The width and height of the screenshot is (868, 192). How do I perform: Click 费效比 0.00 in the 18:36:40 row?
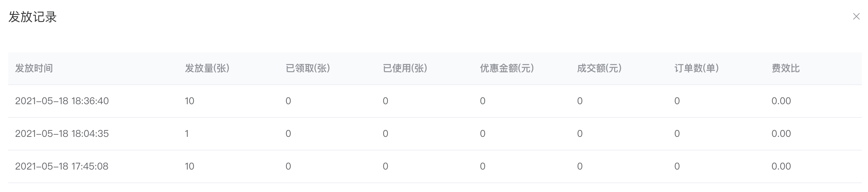pyautogui.click(x=781, y=101)
